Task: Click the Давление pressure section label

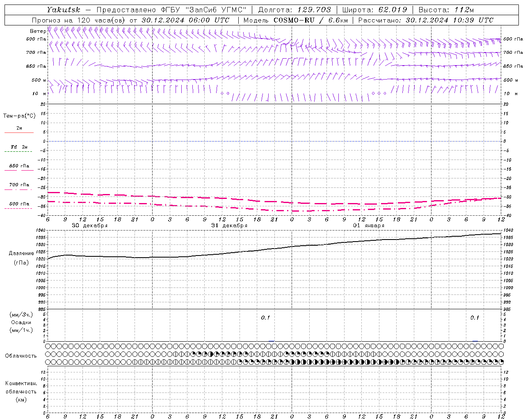Action: pos(21,253)
